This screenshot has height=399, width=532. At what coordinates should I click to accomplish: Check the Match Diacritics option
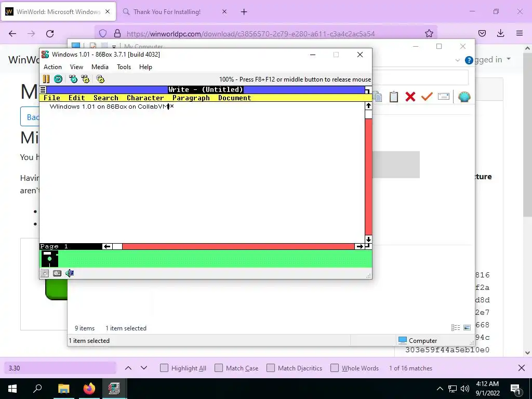(x=271, y=368)
